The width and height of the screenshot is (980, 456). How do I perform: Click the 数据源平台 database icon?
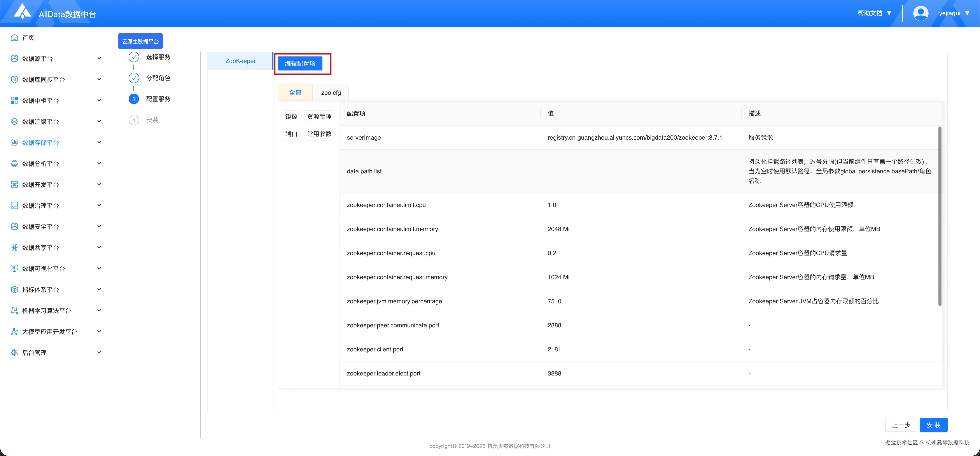click(14, 59)
